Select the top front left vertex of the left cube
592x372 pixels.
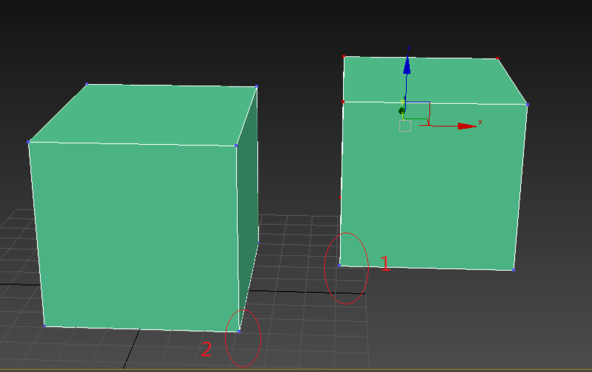pyautogui.click(x=28, y=142)
